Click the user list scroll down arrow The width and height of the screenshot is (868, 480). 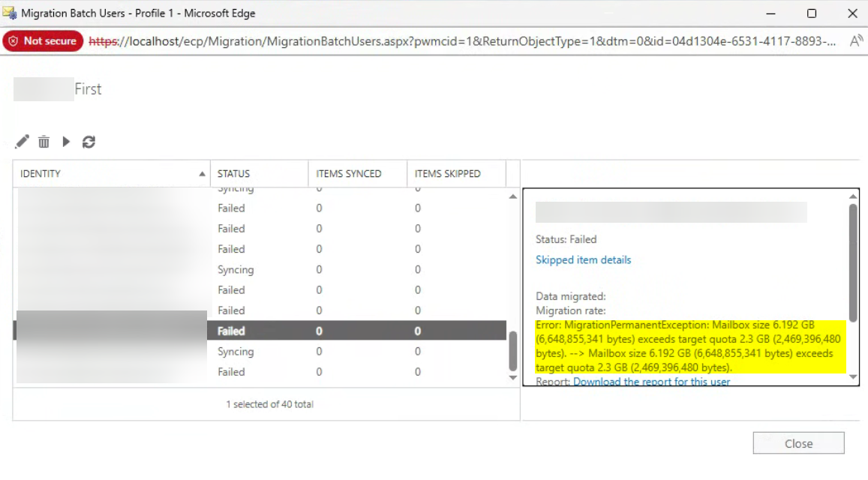coord(513,378)
